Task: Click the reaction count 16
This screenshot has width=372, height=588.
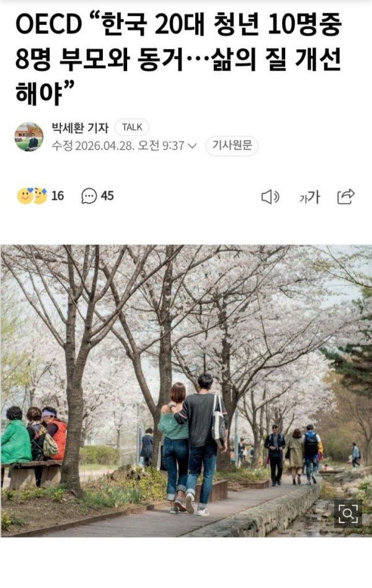Action: pyautogui.click(x=58, y=196)
